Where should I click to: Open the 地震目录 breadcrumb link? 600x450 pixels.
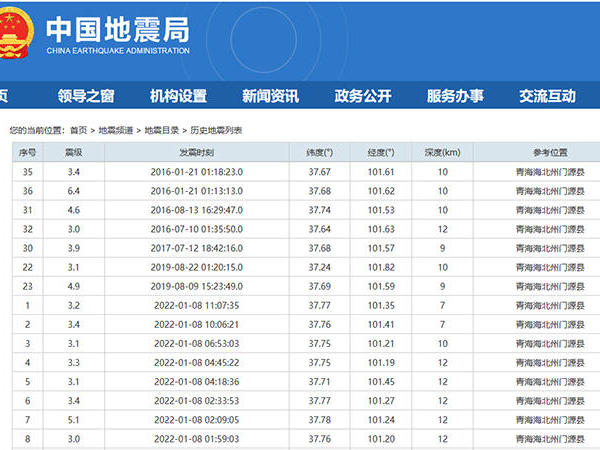tap(161, 130)
